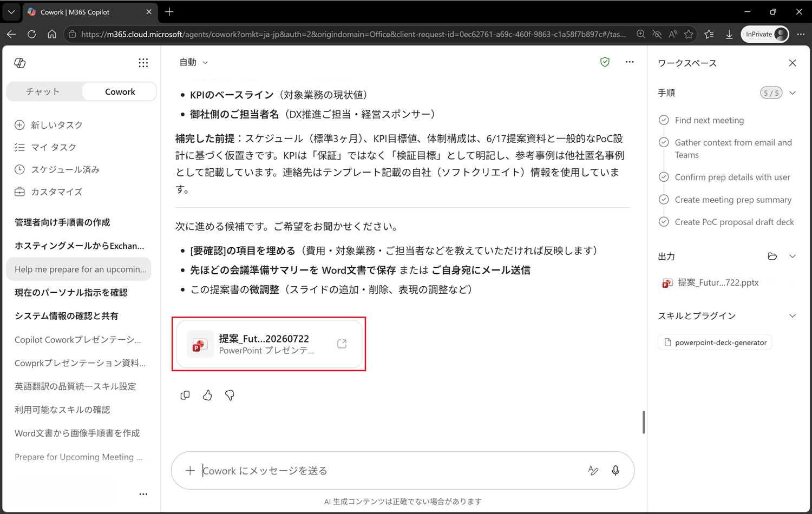Screen dimensions: 812x514
Task: Click the browser home icon
Action: point(51,34)
